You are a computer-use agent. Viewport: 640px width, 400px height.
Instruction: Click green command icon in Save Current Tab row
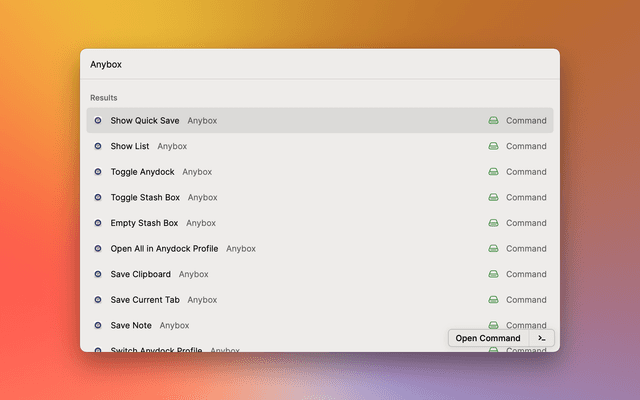(x=493, y=300)
